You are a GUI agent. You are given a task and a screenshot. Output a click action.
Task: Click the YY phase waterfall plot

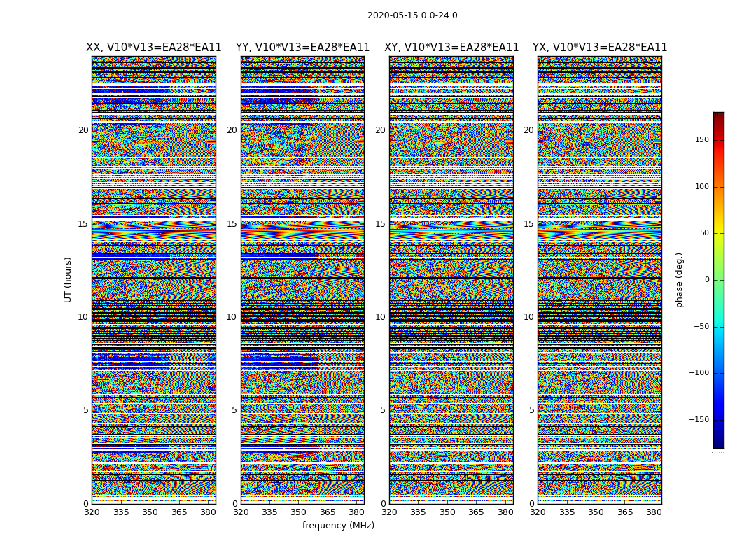point(302,280)
